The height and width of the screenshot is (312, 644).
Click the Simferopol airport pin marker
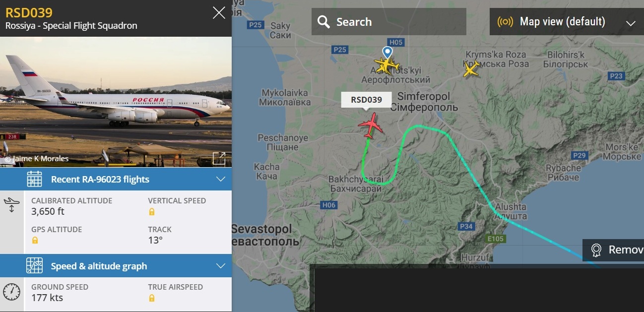click(x=387, y=52)
